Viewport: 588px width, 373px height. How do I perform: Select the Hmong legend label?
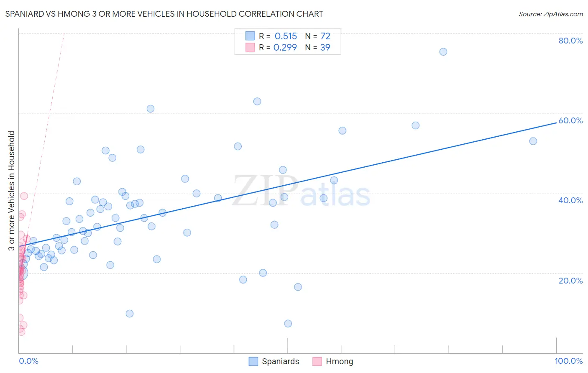[339, 361]
